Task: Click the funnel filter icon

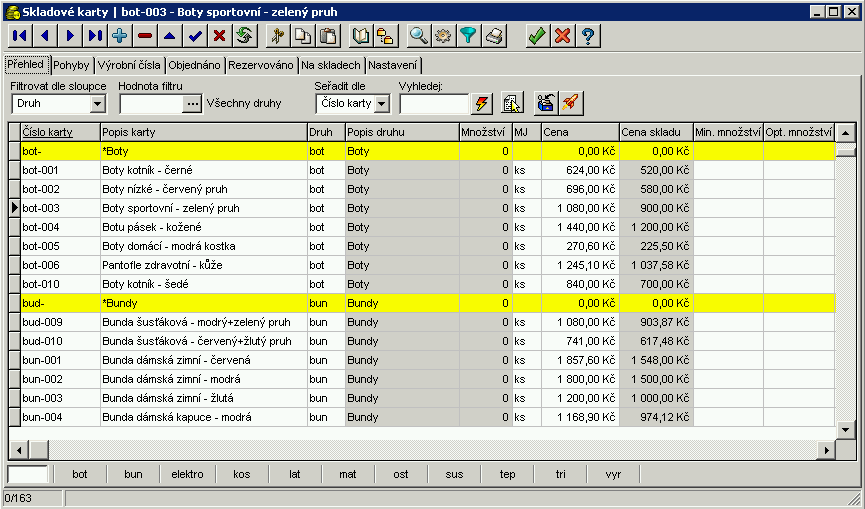Action: point(468,36)
